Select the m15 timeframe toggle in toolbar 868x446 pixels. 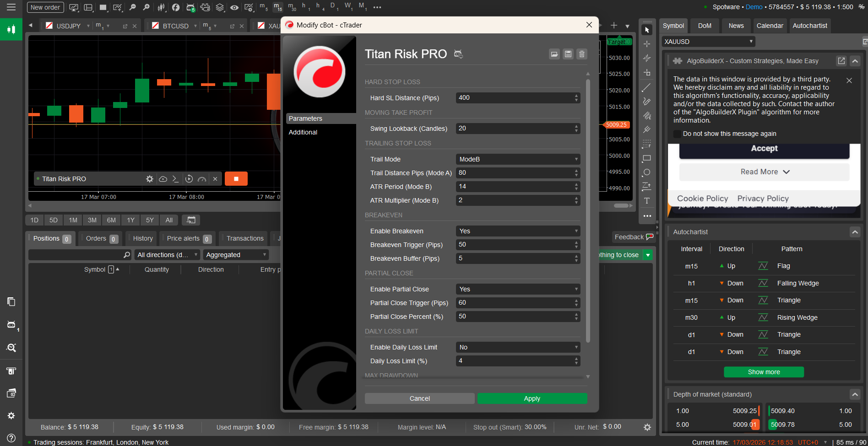[277, 7]
